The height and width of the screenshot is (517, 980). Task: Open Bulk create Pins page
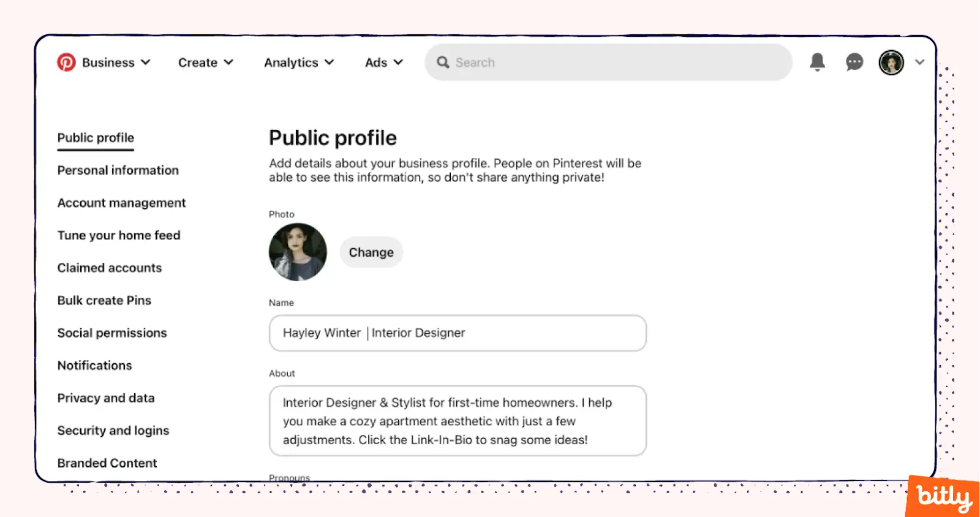(x=104, y=300)
